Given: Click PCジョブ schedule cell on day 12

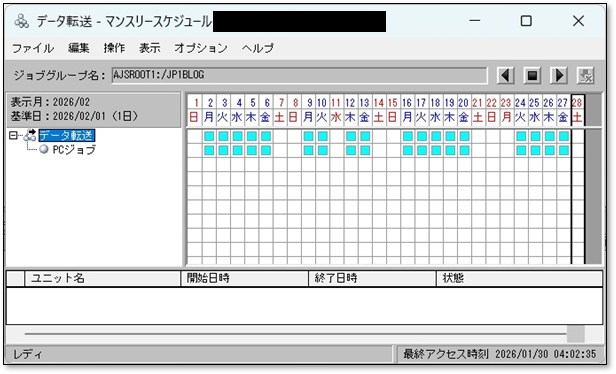Looking at the screenshot, I should click(351, 150).
